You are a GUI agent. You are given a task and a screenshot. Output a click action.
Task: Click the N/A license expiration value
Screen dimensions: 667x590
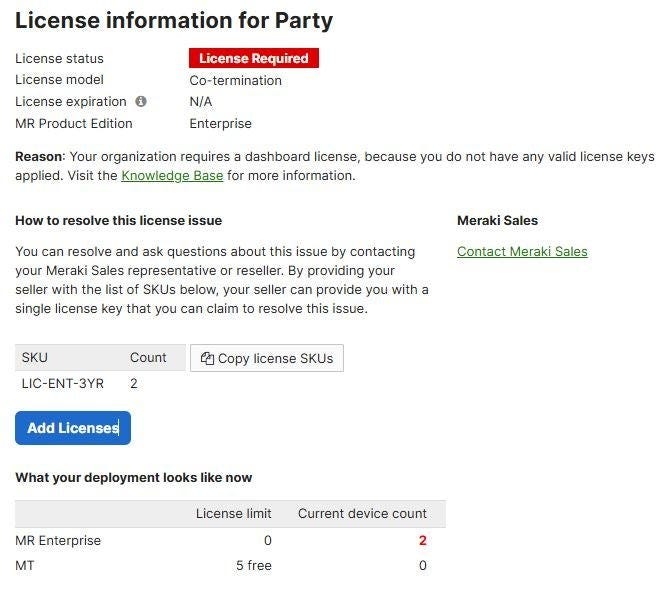[x=201, y=102]
